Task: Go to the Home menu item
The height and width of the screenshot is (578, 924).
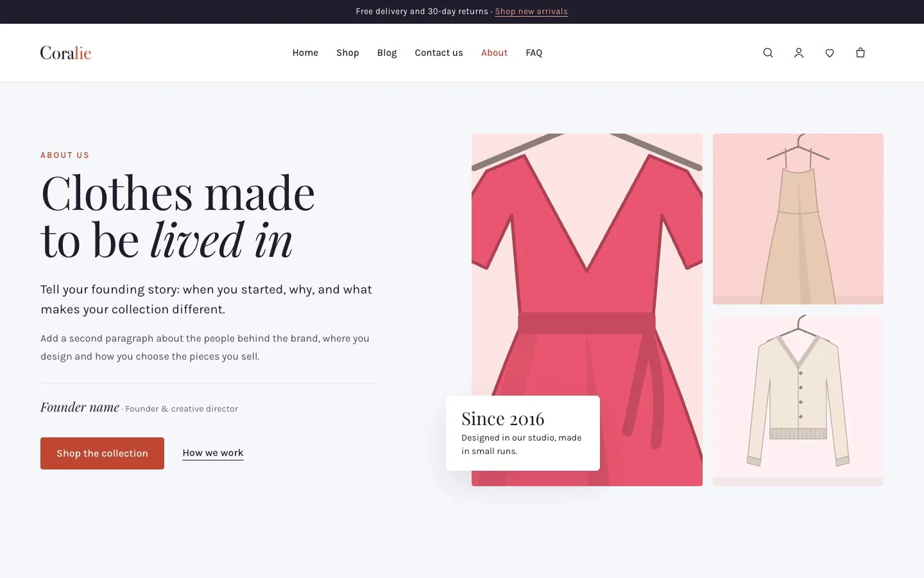Action: pos(305,53)
